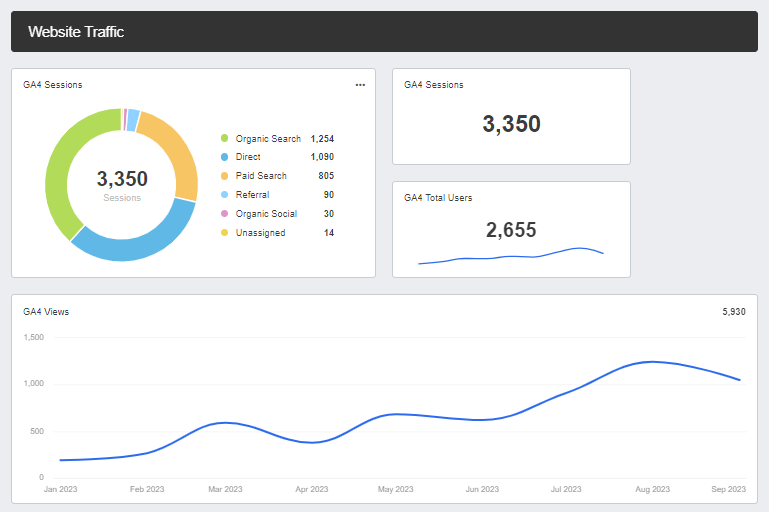Click the Unassigned yellow legend dot
The image size is (769, 512).
pos(225,233)
